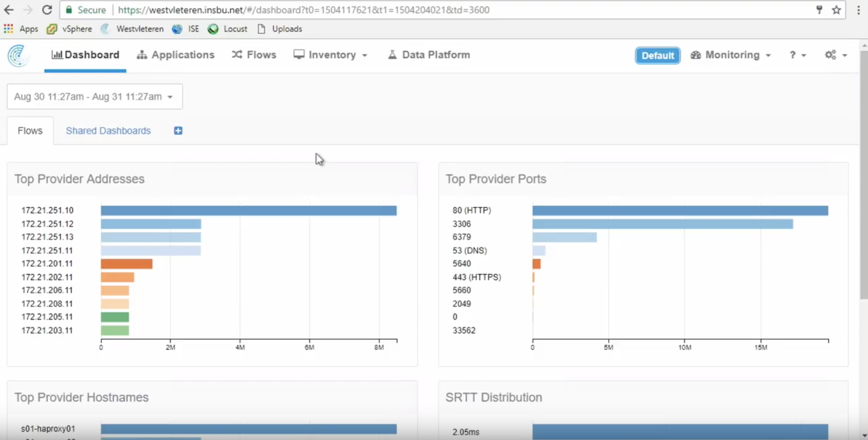Expand the Monitoring dropdown
Image resolution: width=868 pixels, height=440 pixels.
pos(731,55)
